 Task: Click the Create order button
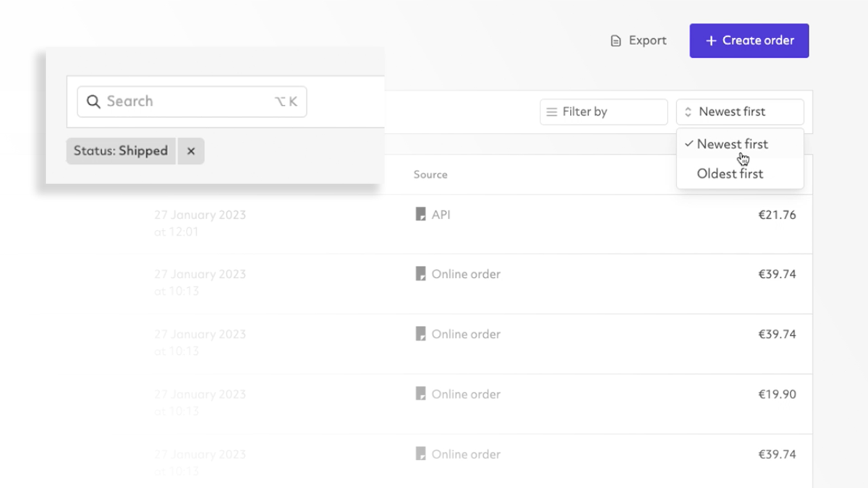(x=749, y=40)
